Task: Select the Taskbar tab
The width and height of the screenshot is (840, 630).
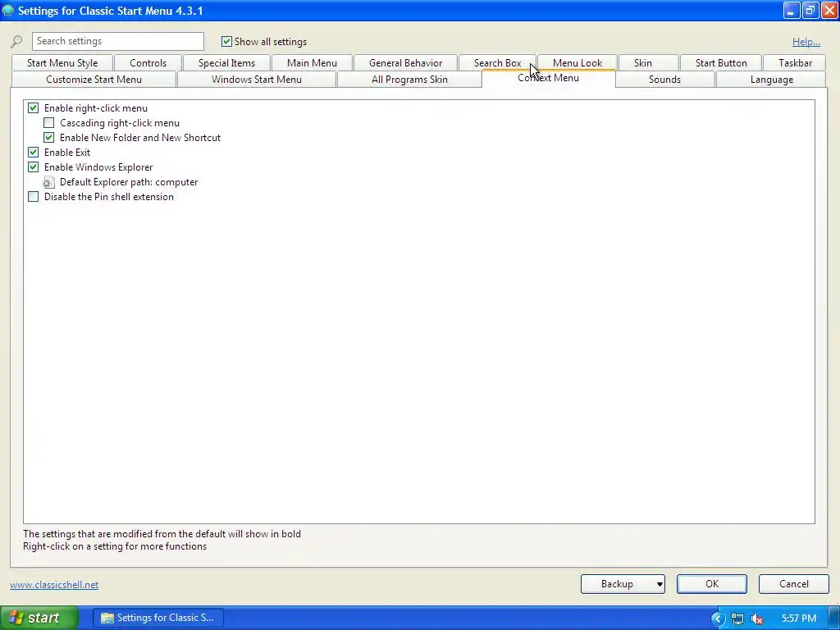Action: 795,62
